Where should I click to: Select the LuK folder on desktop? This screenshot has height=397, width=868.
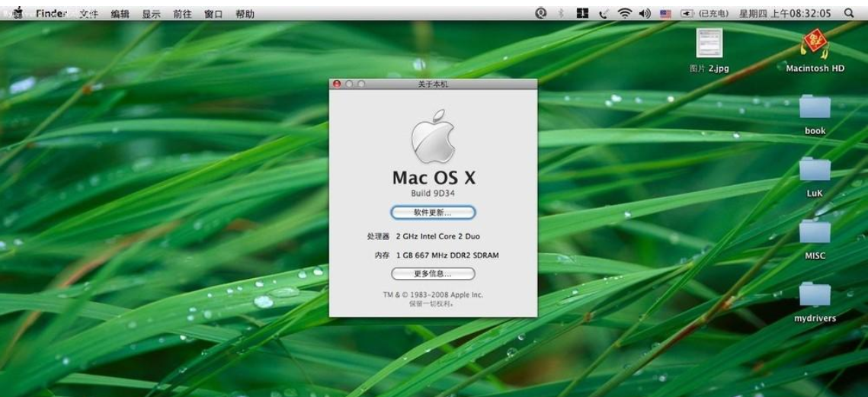[815, 169]
